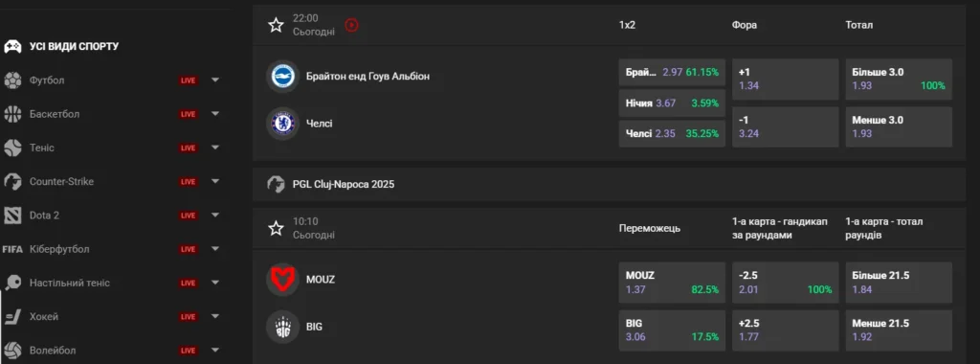Open PGL Cluj-Napoca 2025 tournament header
This screenshot has height=364, width=980.
610,185
